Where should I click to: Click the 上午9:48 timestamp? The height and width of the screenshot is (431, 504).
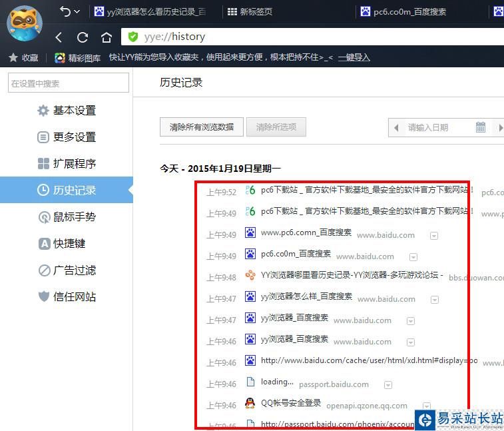coord(221,278)
